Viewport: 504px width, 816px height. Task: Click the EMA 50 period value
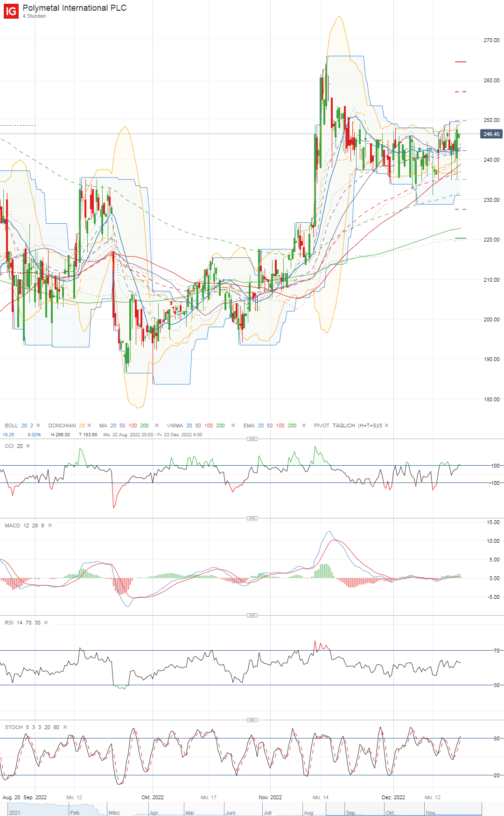pos(270,426)
